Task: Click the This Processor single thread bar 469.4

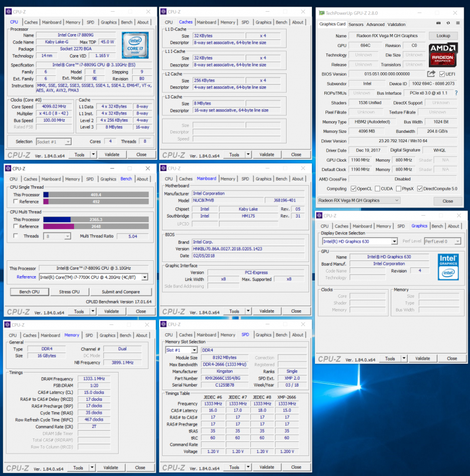Action: (x=96, y=195)
